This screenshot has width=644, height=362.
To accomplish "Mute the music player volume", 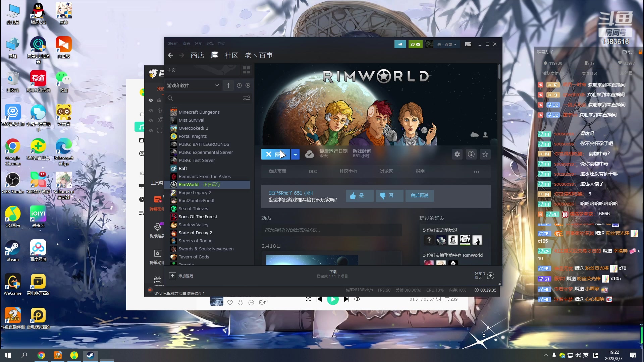I will [x=357, y=299].
